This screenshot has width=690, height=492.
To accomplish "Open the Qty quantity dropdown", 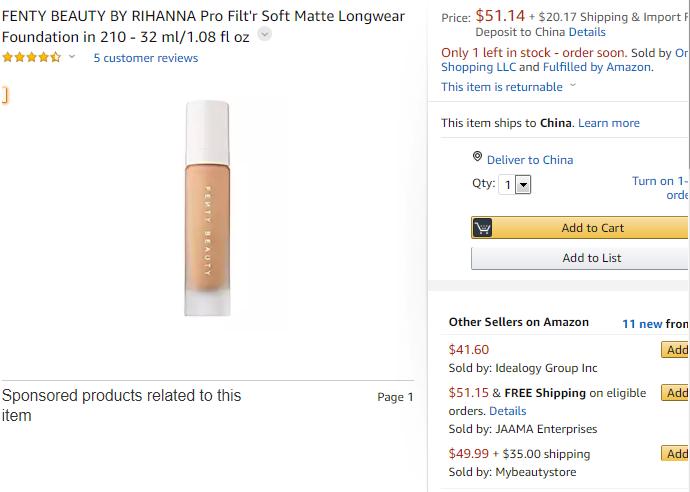I will [x=516, y=185].
